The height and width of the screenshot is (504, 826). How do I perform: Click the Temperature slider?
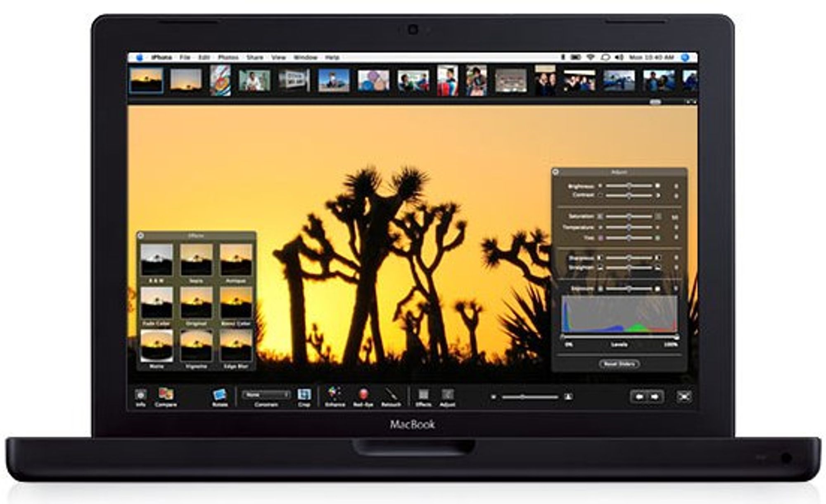tap(629, 227)
